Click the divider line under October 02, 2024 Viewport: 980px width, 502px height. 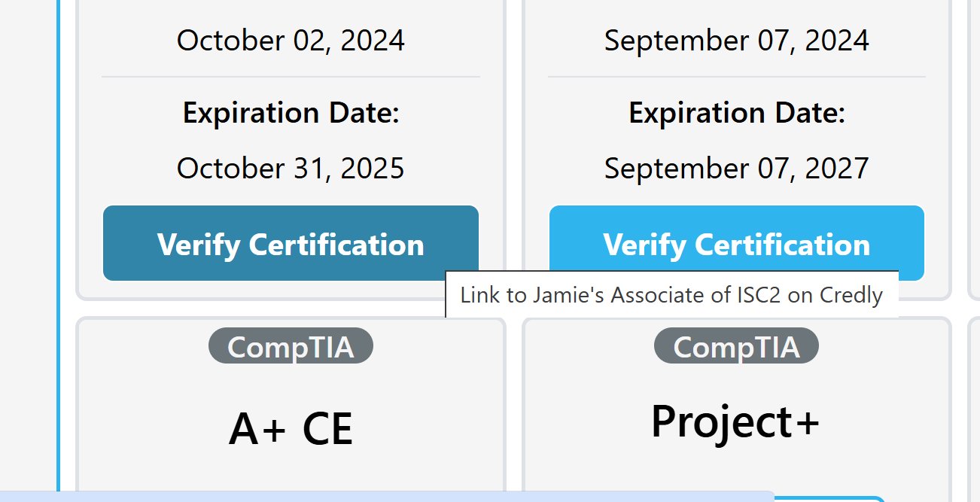(291, 75)
